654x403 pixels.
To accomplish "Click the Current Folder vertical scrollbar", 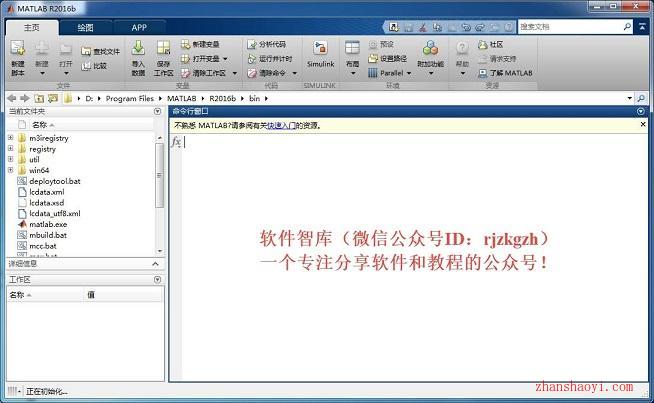I will tap(159, 175).
